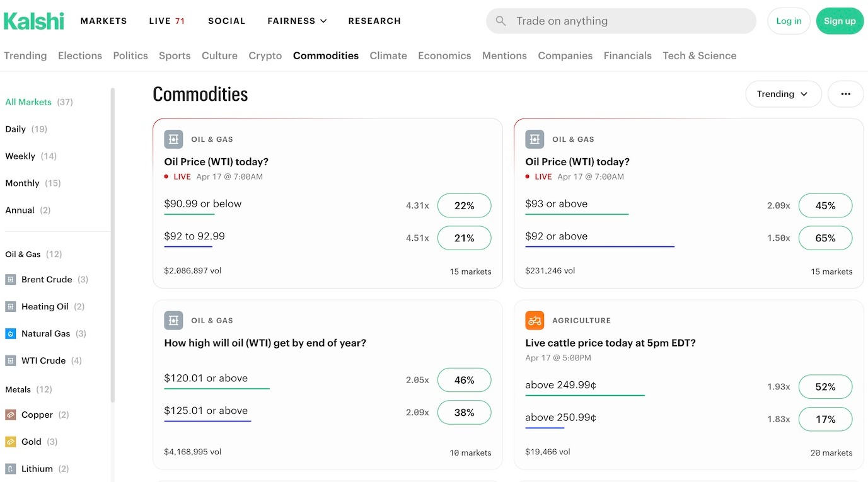The image size is (868, 482).
Task: Select the Lithium sidebar icon
Action: [11, 469]
